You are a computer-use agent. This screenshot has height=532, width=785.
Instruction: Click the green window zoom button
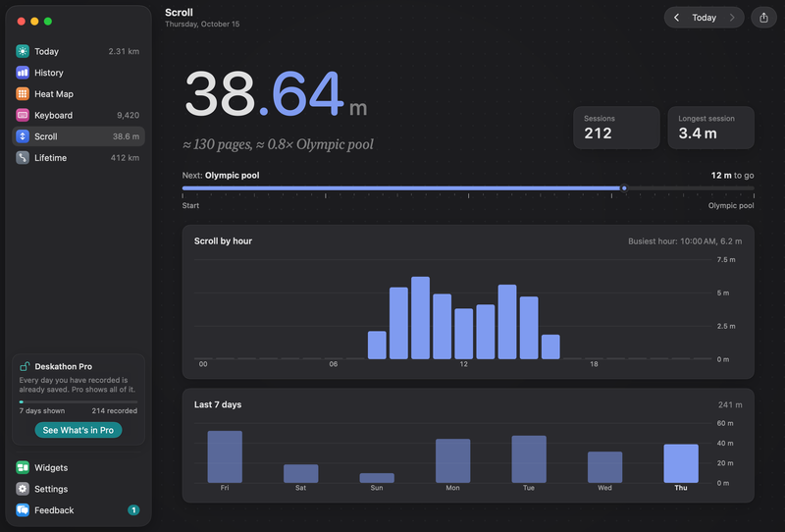click(48, 21)
